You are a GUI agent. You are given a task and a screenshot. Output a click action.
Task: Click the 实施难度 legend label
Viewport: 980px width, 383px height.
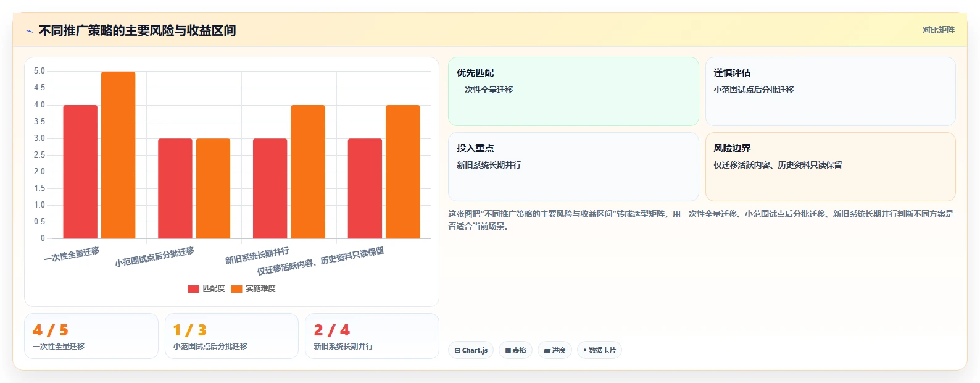coord(260,288)
